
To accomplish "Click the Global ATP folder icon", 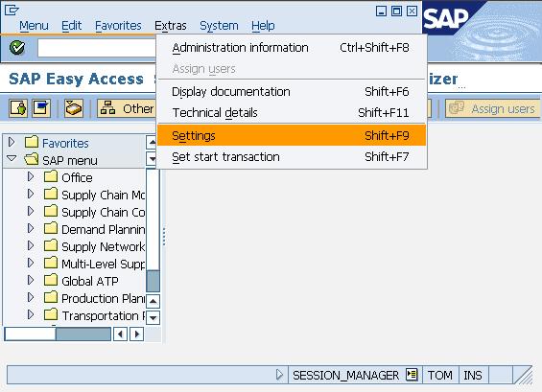I will 51,280.
